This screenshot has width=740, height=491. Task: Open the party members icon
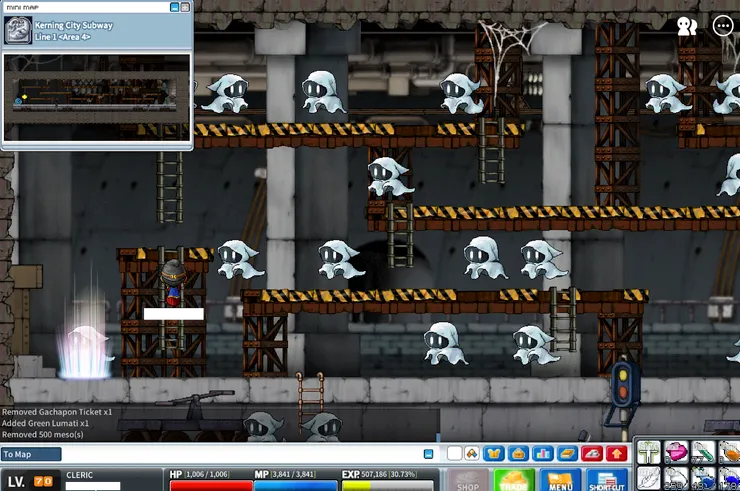[687, 26]
